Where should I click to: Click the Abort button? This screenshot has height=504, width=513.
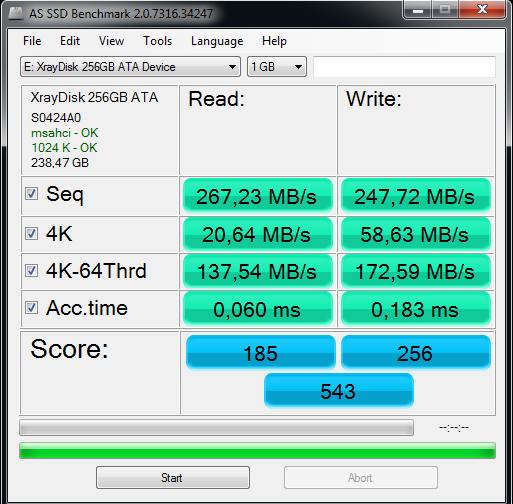pyautogui.click(x=361, y=477)
